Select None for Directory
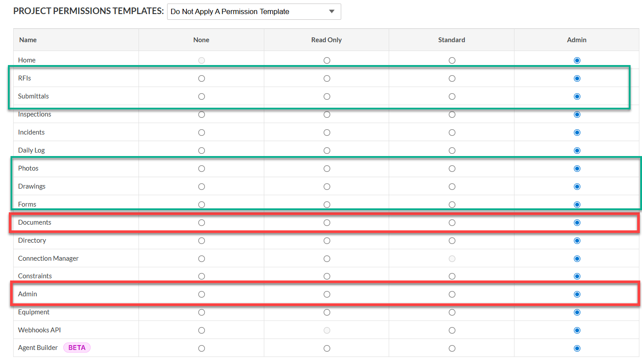642x364 pixels. pyautogui.click(x=201, y=241)
